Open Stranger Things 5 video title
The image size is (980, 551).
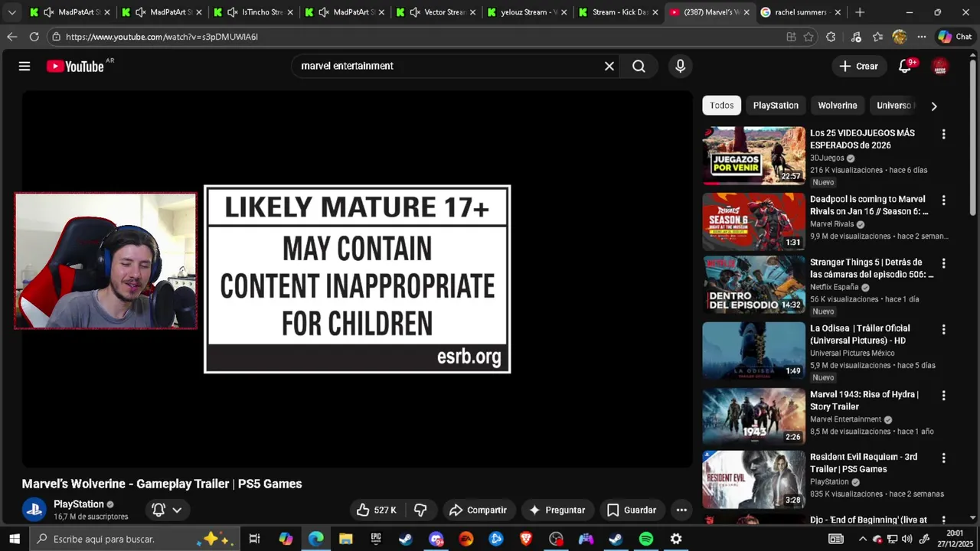tap(872, 268)
